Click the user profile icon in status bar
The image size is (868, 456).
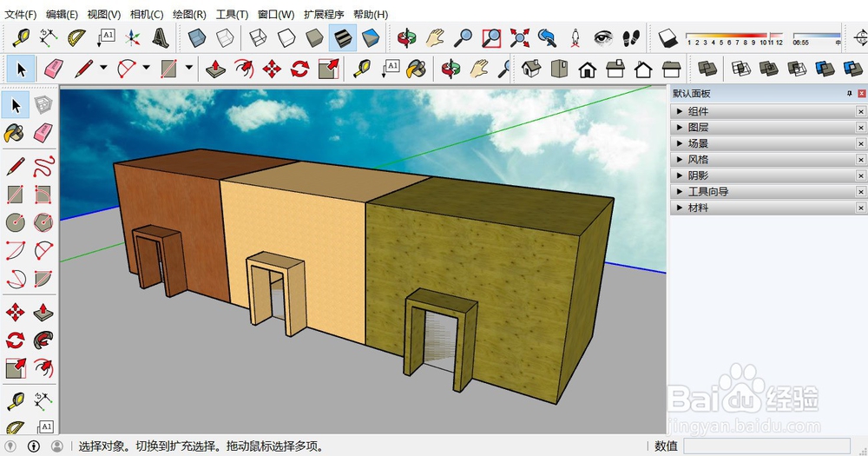tap(57, 446)
